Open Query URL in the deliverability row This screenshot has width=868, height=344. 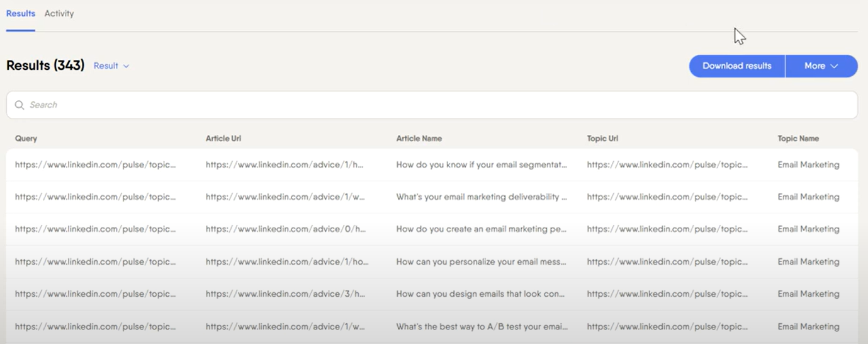pyautogui.click(x=96, y=197)
